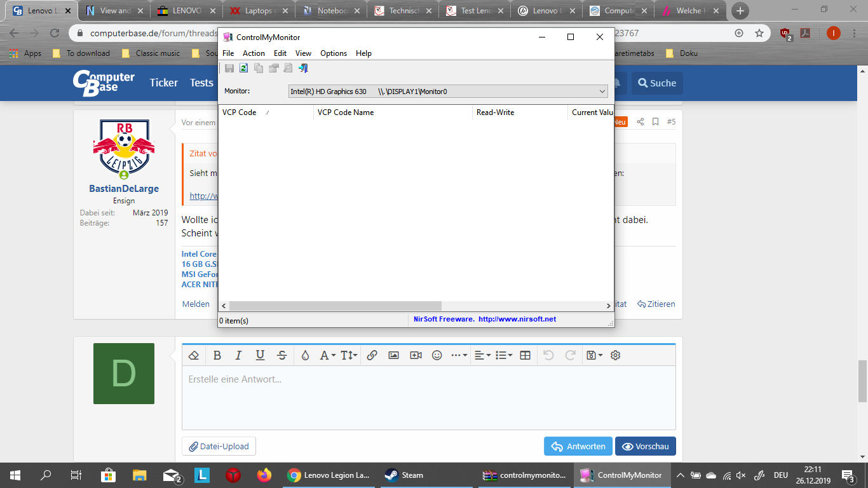The height and width of the screenshot is (488, 868).
Task: Click the right scroll arrow in ControlMyMonitor
Action: pos(609,306)
